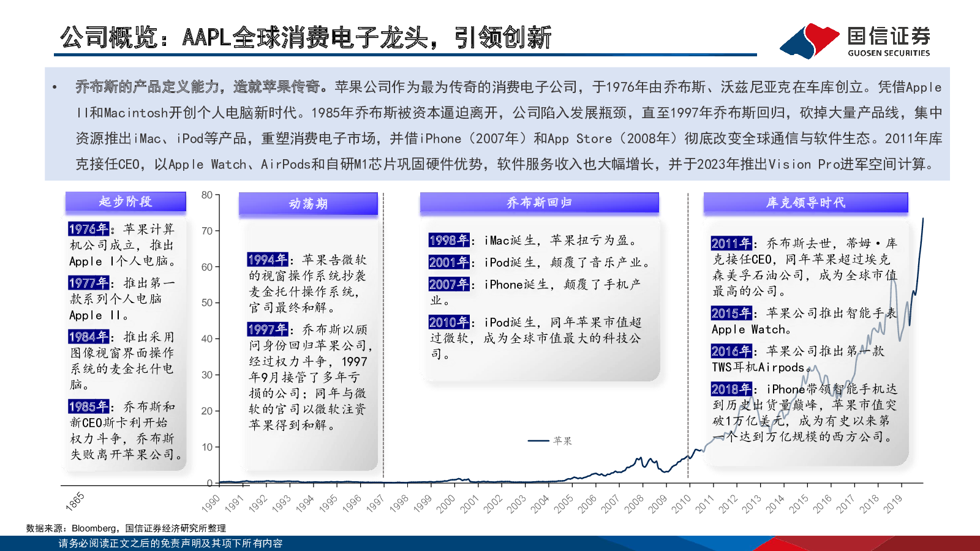Click the 数据来源 Bloomberg source note
Image resolution: width=980 pixels, height=551 pixels.
pyautogui.click(x=126, y=528)
